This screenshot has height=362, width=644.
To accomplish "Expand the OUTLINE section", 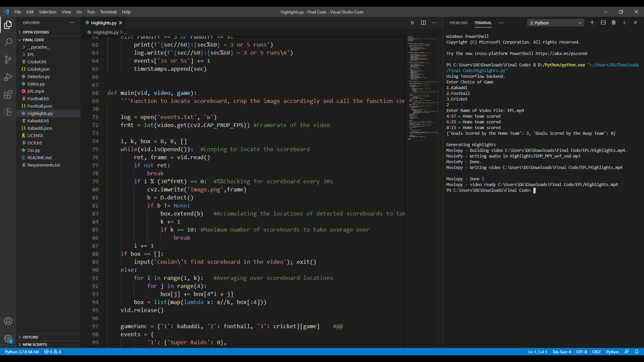I will (31, 337).
